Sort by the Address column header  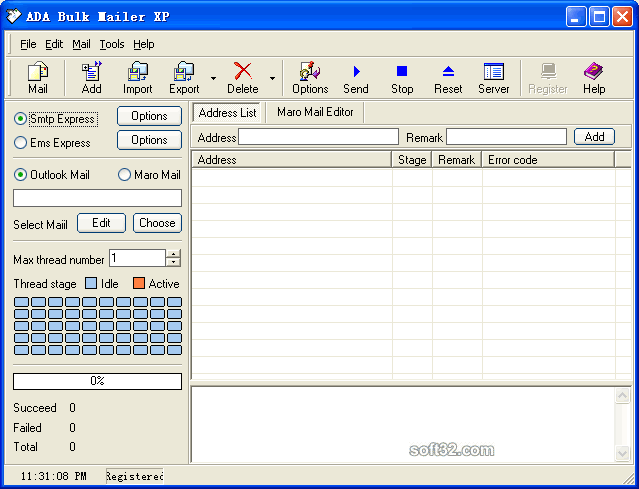point(291,160)
